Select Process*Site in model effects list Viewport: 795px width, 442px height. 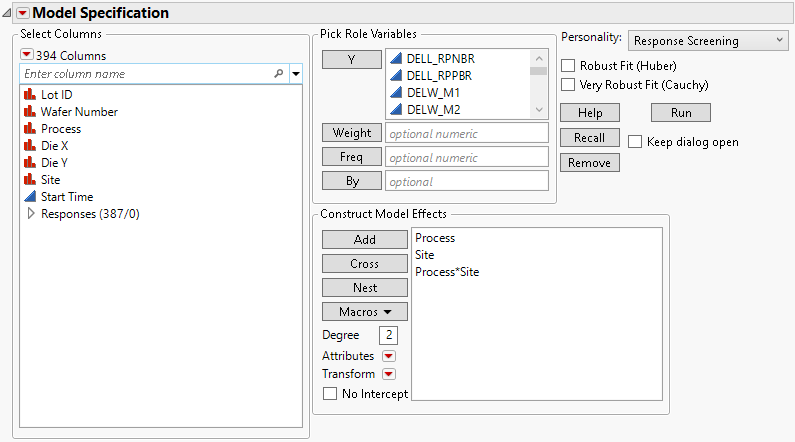447,272
